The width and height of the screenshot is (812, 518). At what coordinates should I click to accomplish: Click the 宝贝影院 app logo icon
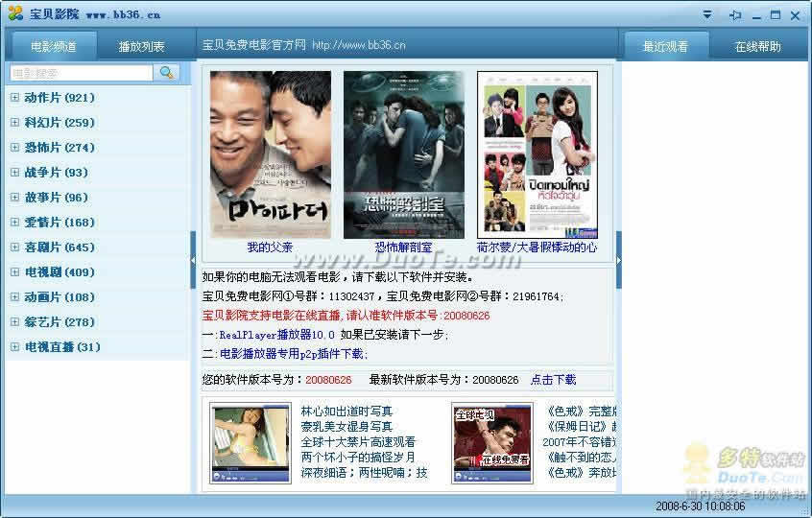point(15,12)
